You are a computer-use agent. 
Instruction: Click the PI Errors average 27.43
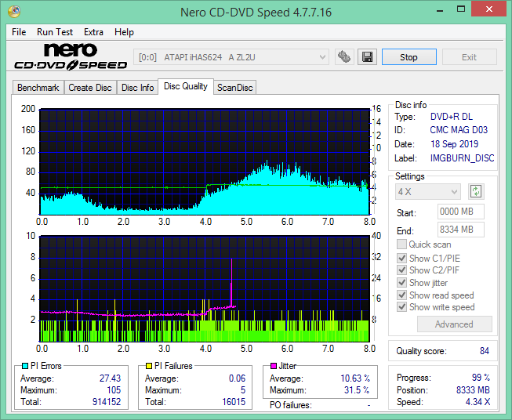110,378
